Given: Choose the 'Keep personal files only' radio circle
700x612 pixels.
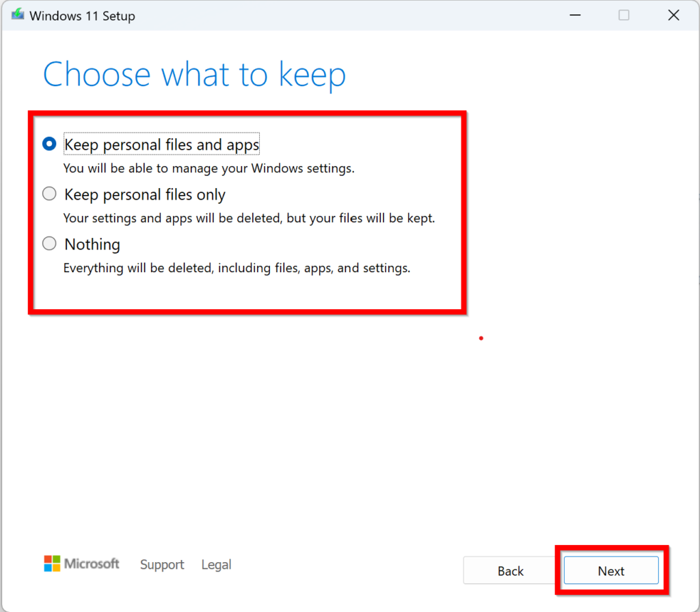Looking at the screenshot, I should [x=49, y=194].
